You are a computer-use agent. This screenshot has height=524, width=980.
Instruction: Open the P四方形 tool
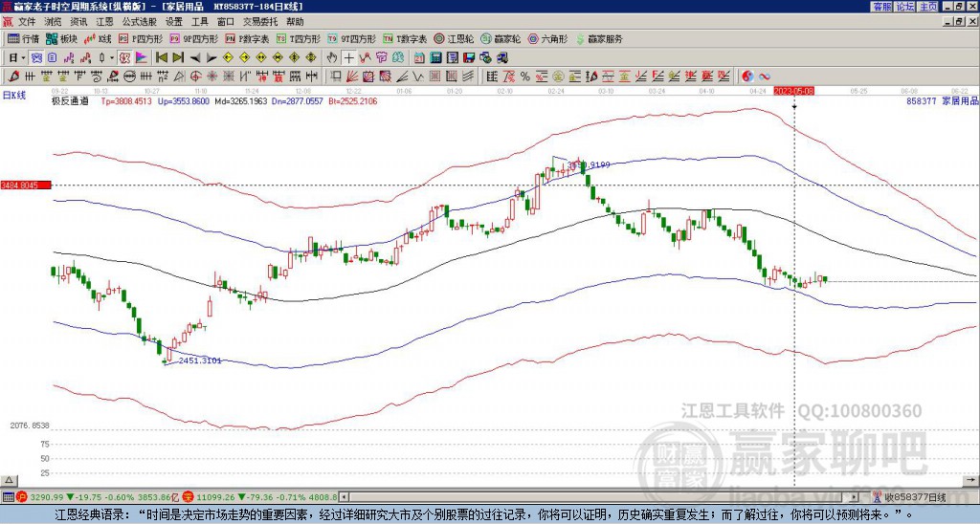[141, 38]
